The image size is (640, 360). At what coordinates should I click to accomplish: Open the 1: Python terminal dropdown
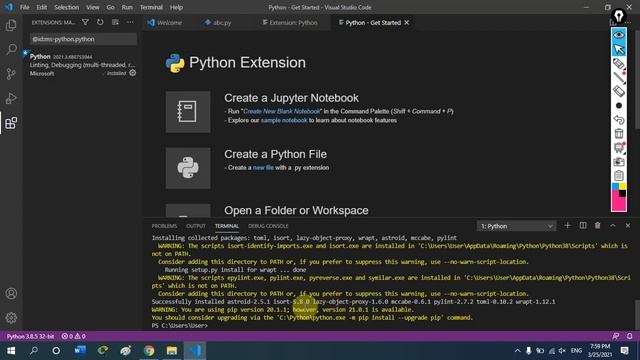516,226
